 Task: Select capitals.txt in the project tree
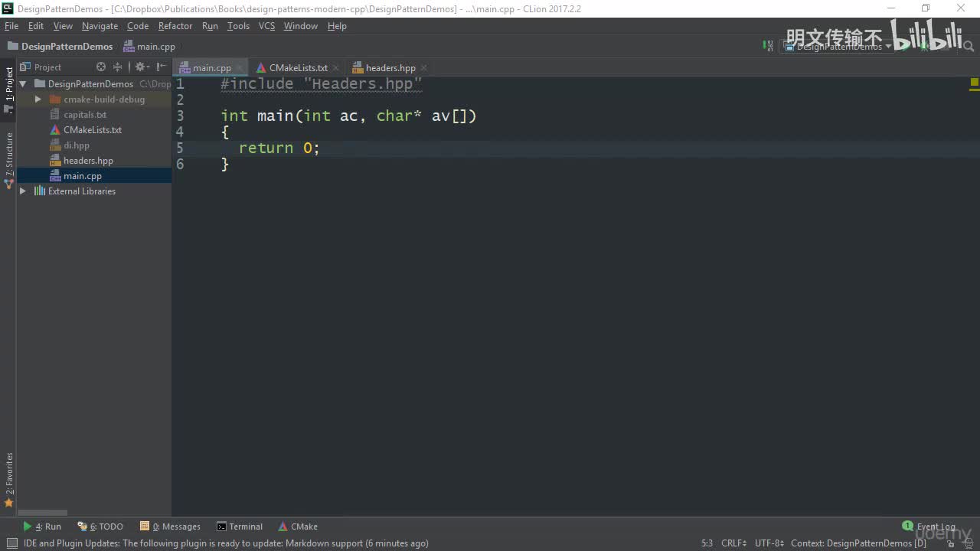click(x=85, y=115)
